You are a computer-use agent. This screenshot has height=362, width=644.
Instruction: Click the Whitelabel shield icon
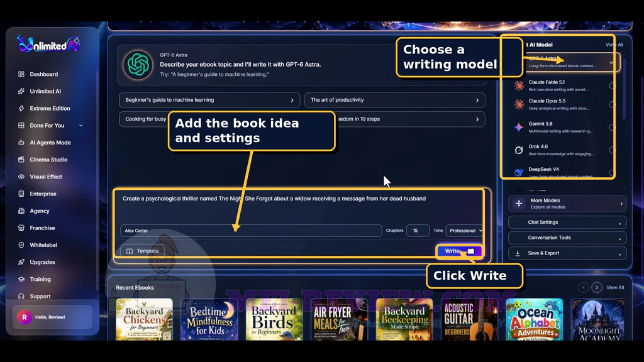pyautogui.click(x=21, y=245)
